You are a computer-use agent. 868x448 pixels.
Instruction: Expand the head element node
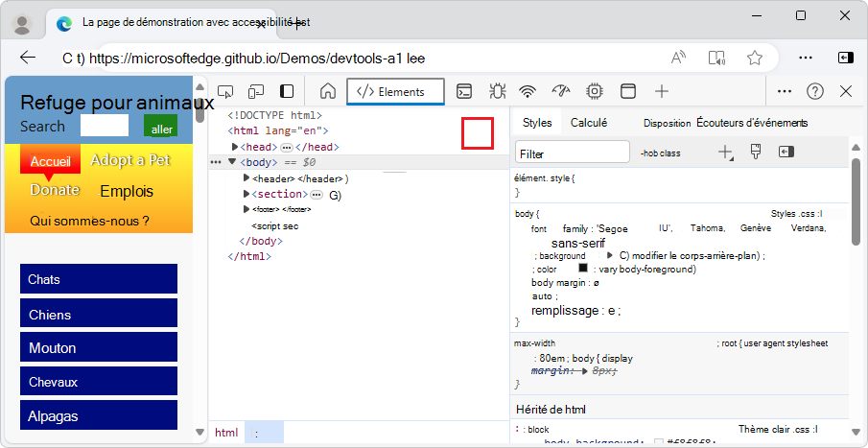[x=235, y=147]
